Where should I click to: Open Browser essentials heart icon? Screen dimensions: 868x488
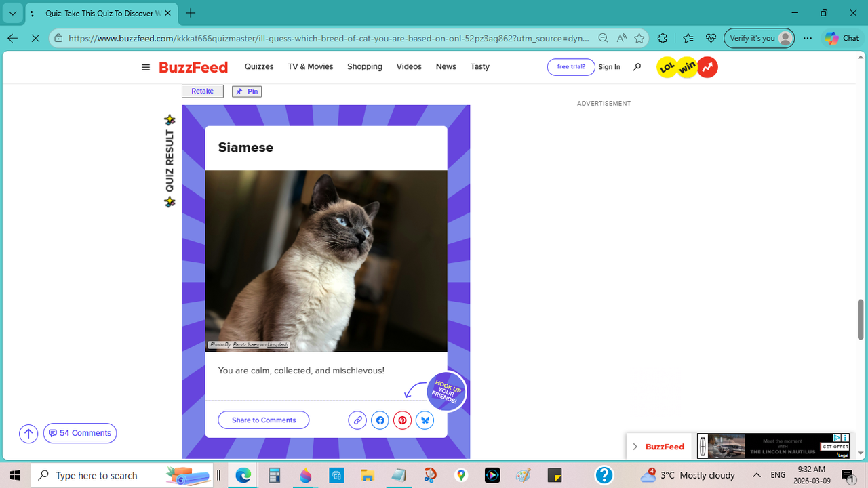[711, 39]
